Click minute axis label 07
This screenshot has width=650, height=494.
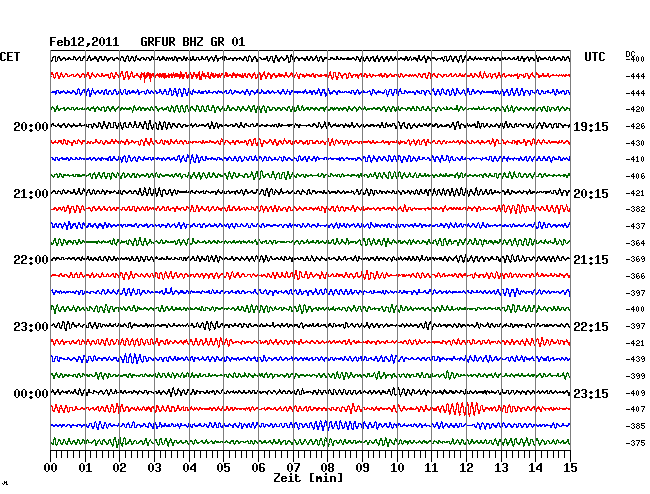click(x=293, y=468)
